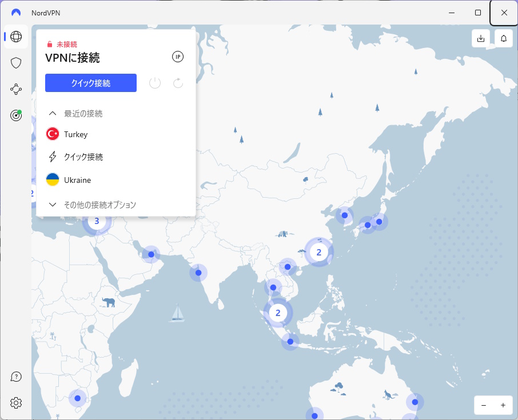This screenshot has width=518, height=420.
Task: Zoom in the map with plus
Action: tap(503, 405)
